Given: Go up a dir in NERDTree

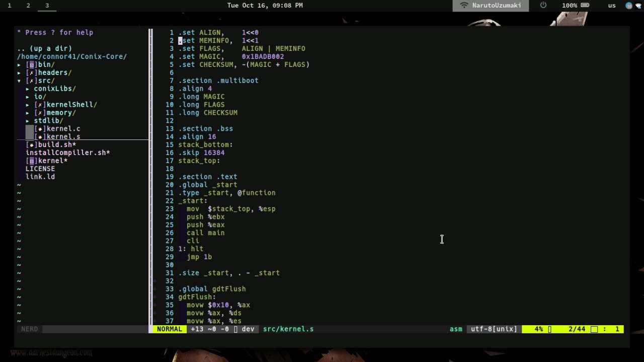Looking at the screenshot, I should pos(44,48).
